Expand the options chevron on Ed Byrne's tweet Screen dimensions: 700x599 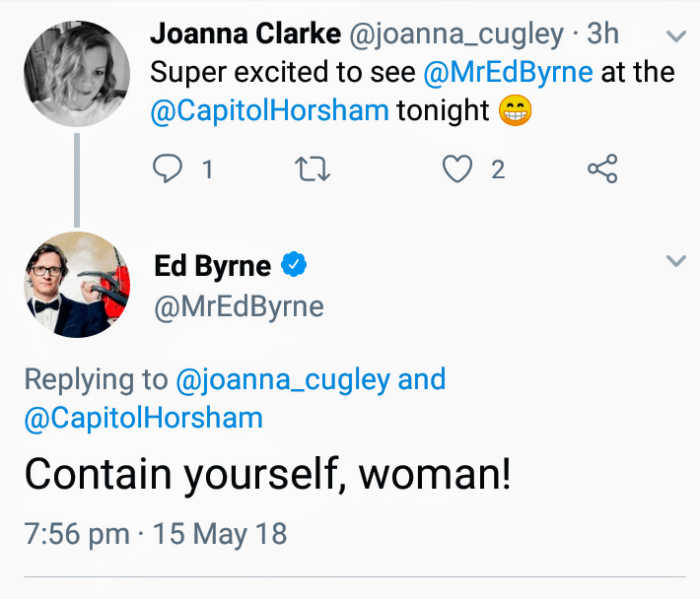pos(676,261)
